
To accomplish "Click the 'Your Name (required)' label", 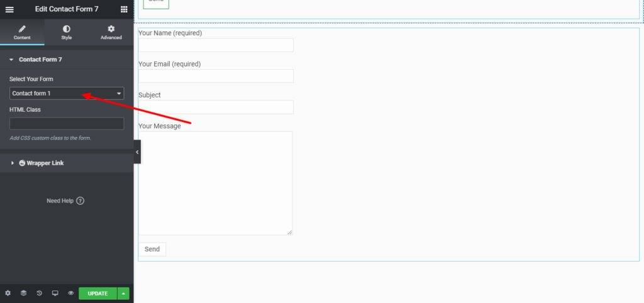I will click(x=170, y=33).
